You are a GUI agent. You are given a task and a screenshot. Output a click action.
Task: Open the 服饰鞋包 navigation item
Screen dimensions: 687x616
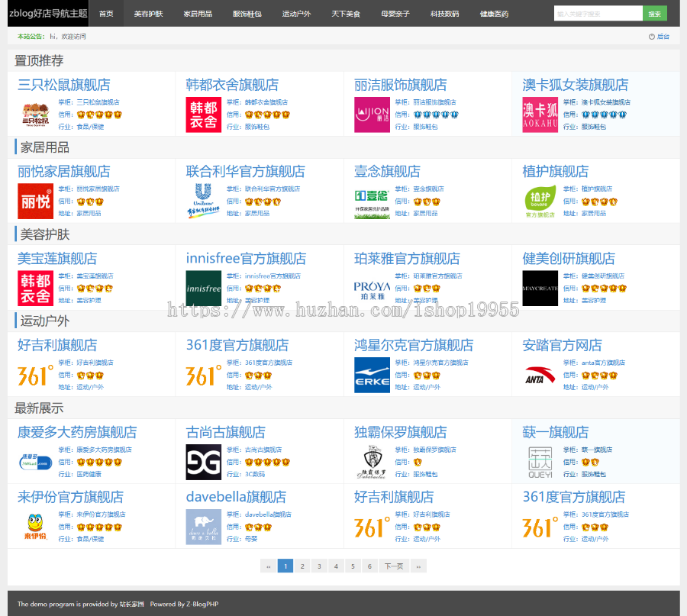[247, 14]
